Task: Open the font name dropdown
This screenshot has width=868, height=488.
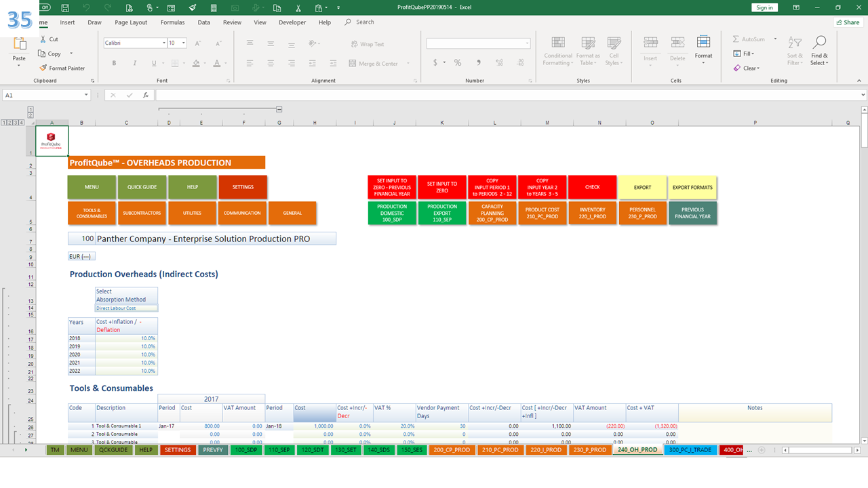Action: 163,43
